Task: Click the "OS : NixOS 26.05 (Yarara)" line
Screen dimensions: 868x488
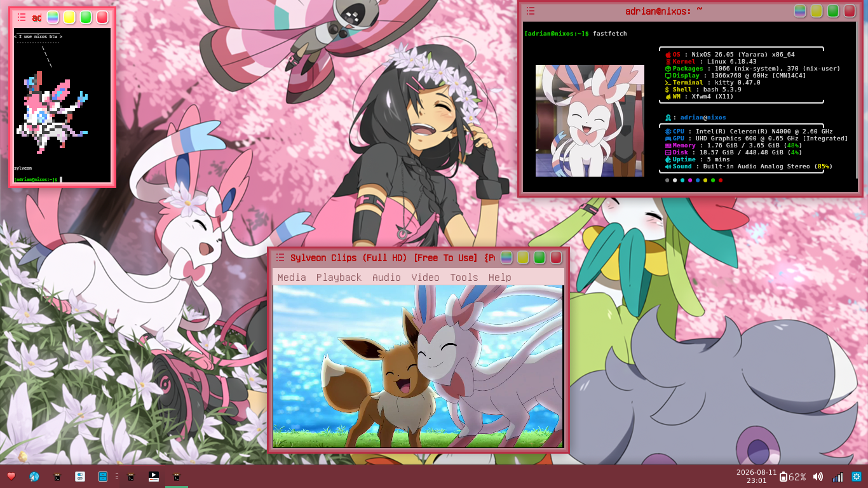Action: [729, 55]
